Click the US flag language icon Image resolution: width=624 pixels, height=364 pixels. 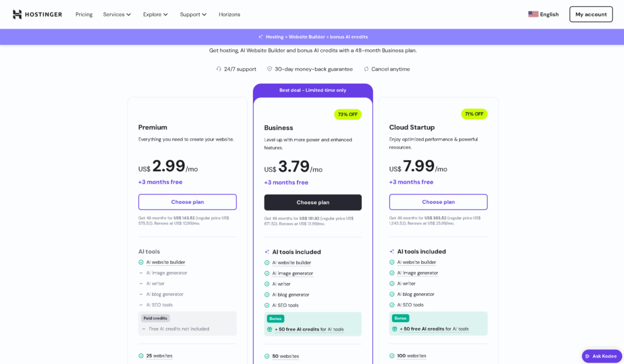533,15
